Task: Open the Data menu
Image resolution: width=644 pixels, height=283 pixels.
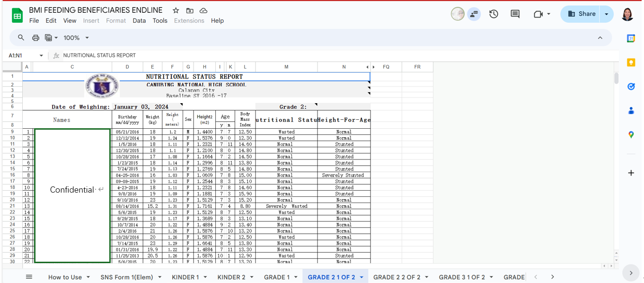Action: pyautogui.click(x=139, y=21)
